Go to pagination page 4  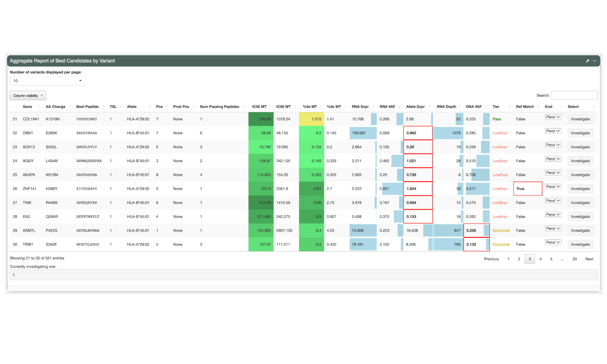[x=540, y=259]
